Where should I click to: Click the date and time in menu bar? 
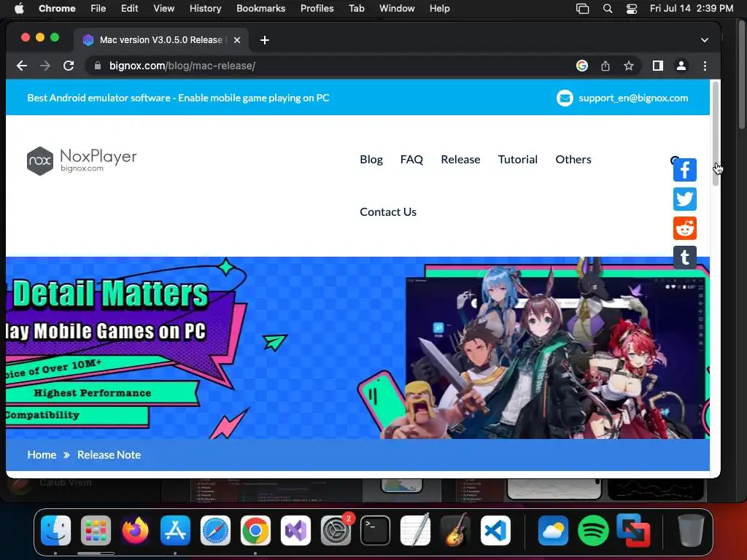coord(692,9)
